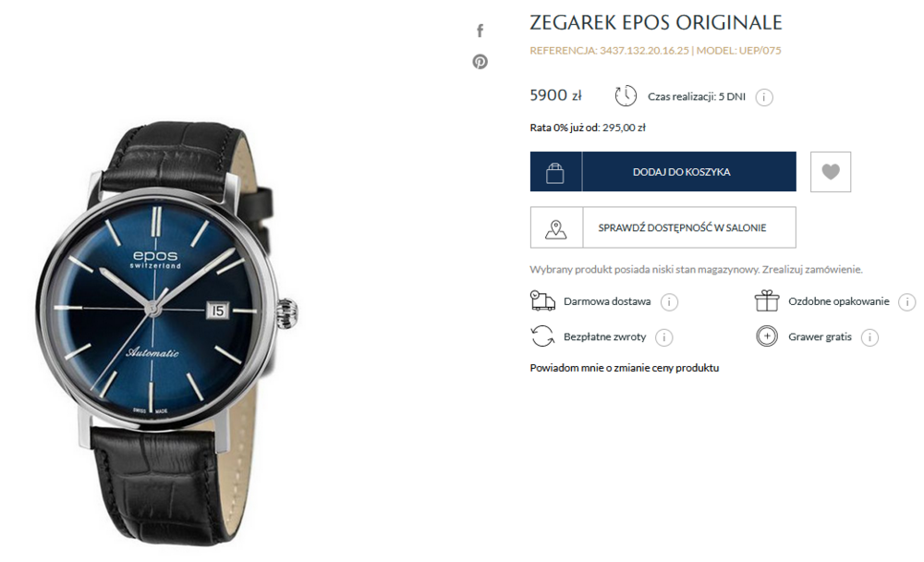Click the engraving plus circle icon
Viewport: 924px width, 562px height.
[767, 336]
